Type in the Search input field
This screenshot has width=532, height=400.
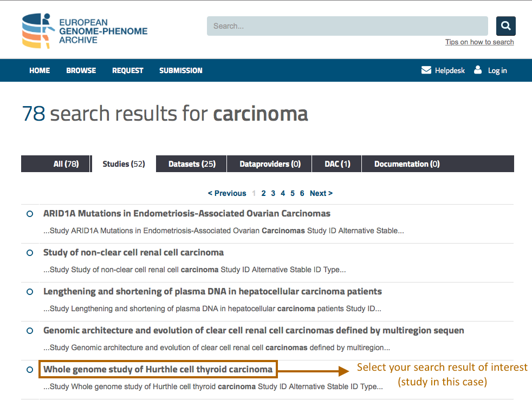tap(347, 26)
